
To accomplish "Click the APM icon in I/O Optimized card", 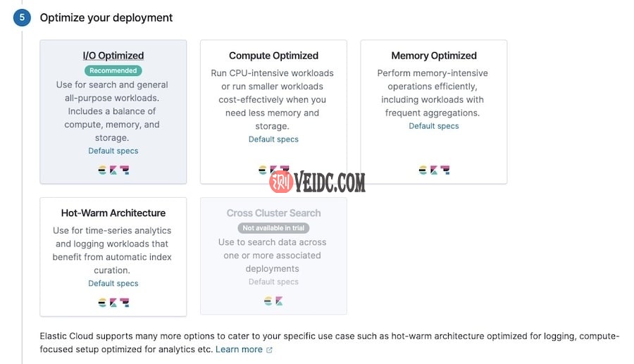I will click(x=124, y=170).
